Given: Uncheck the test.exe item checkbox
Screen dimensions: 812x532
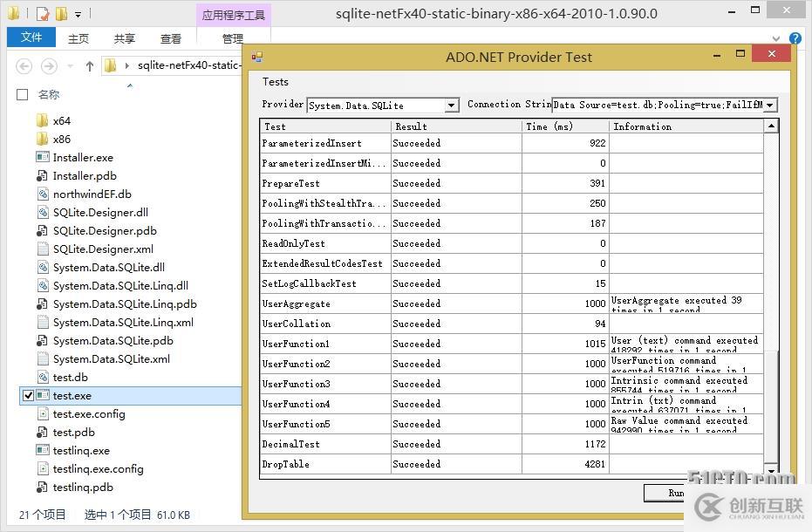Looking at the screenshot, I should 28,396.
